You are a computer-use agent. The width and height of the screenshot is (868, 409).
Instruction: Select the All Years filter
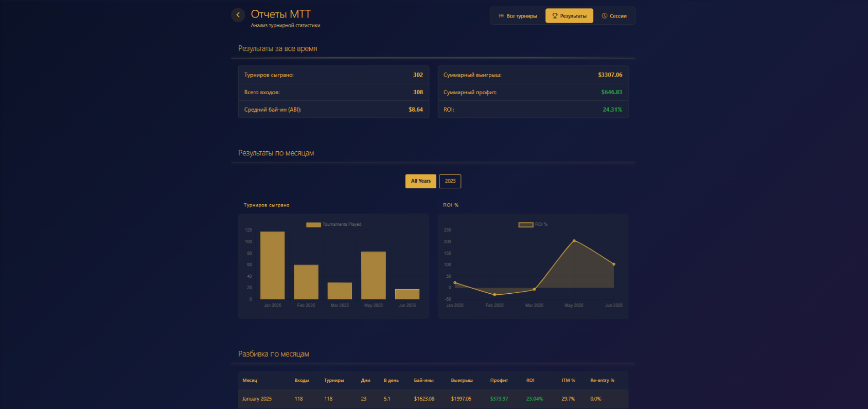pyautogui.click(x=421, y=181)
